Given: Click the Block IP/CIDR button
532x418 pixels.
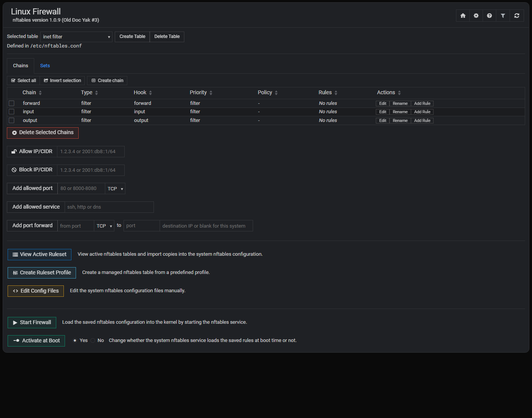Looking at the screenshot, I should point(32,170).
